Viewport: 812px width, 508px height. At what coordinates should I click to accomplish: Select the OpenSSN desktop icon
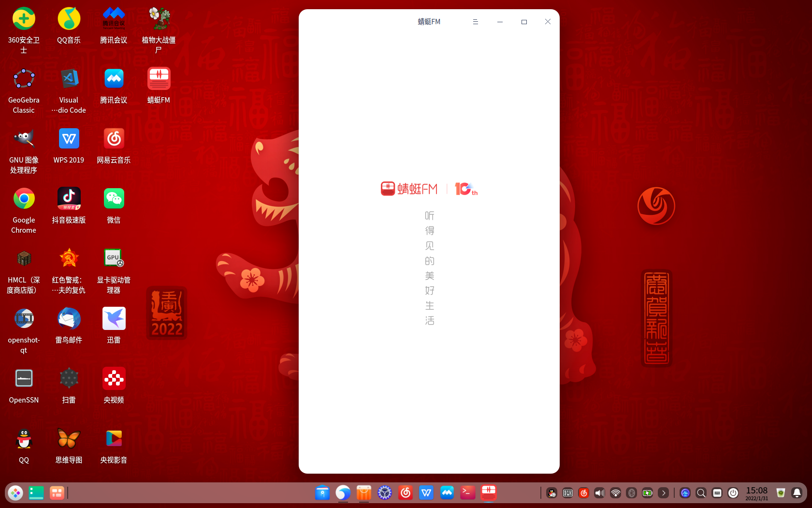[x=24, y=386]
